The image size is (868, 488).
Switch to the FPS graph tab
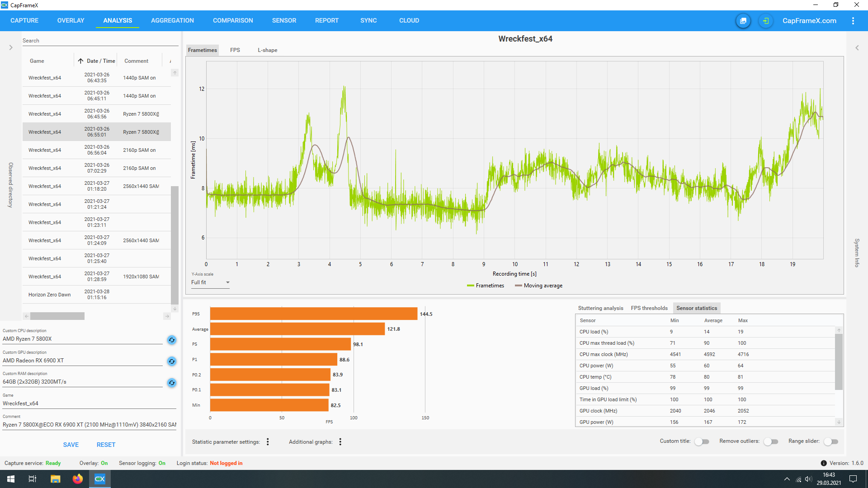tap(235, 50)
